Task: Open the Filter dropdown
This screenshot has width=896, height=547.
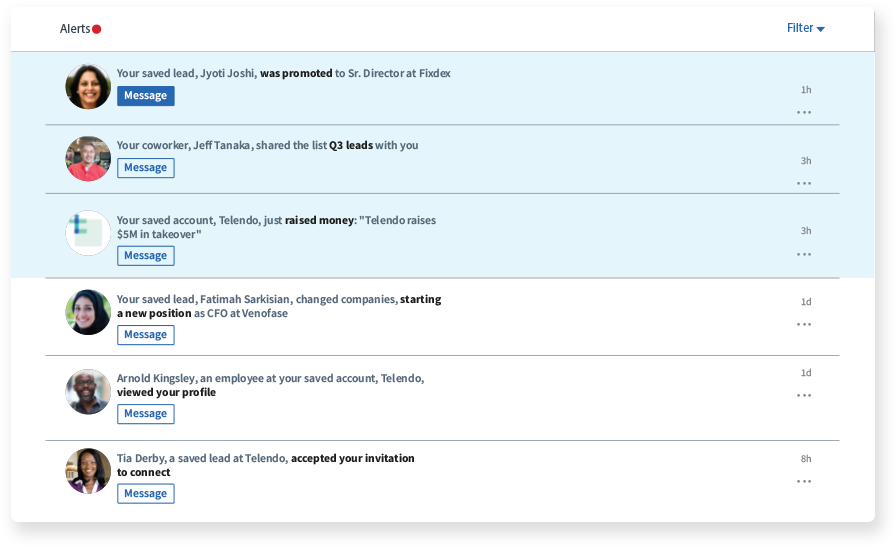Action: click(805, 28)
